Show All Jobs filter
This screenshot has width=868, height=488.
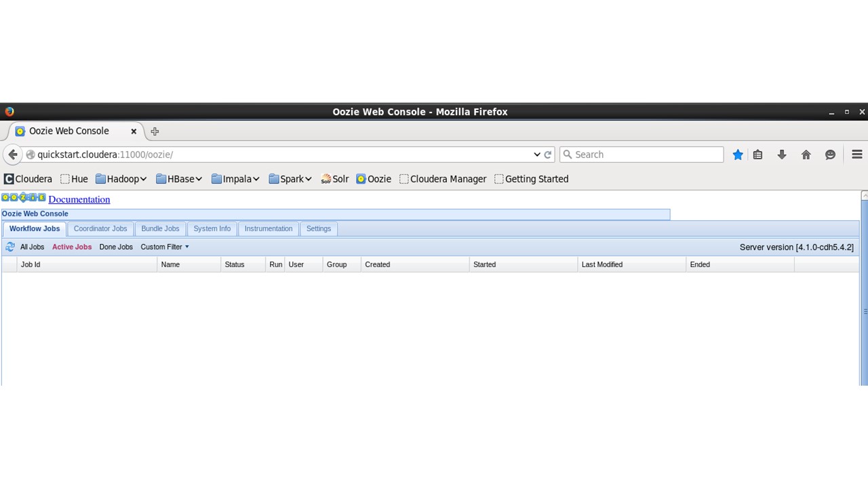(x=32, y=247)
